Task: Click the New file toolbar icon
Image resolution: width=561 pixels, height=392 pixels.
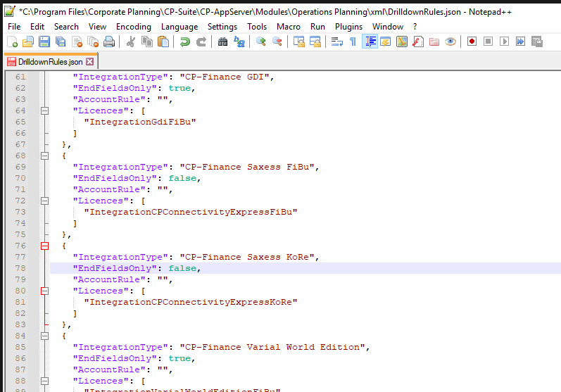Action: point(12,42)
